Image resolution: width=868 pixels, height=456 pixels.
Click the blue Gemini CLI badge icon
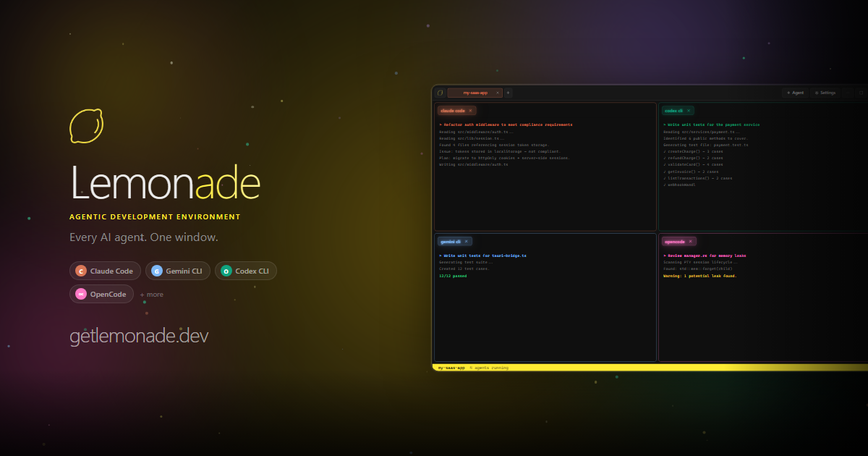(x=157, y=271)
